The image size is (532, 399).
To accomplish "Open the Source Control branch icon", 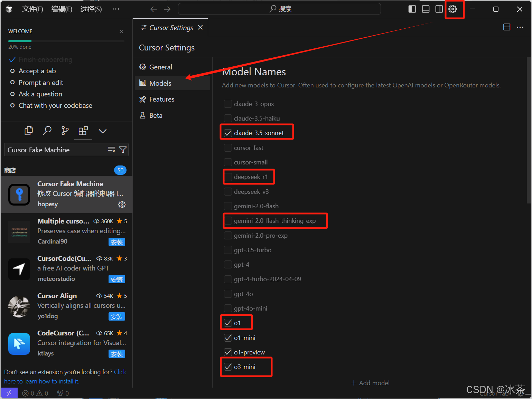I will tap(65, 131).
